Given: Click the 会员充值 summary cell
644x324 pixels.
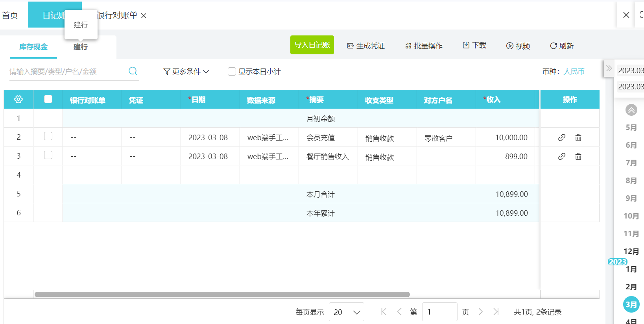Looking at the screenshot, I should [328, 137].
